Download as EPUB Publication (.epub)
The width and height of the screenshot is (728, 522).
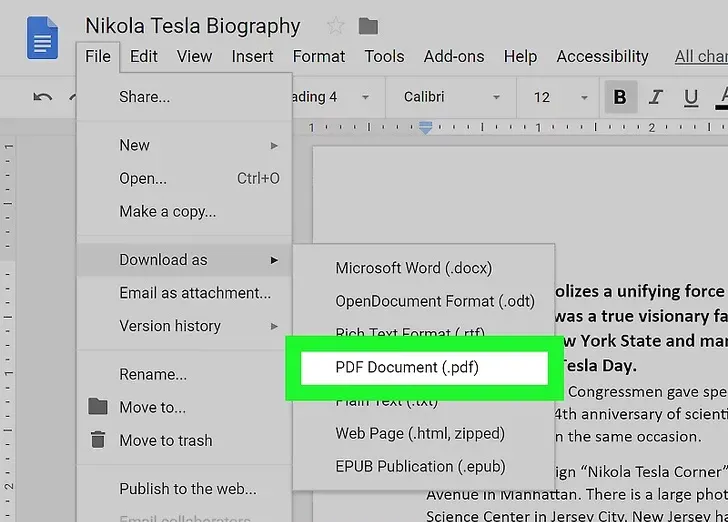[x=423, y=466]
